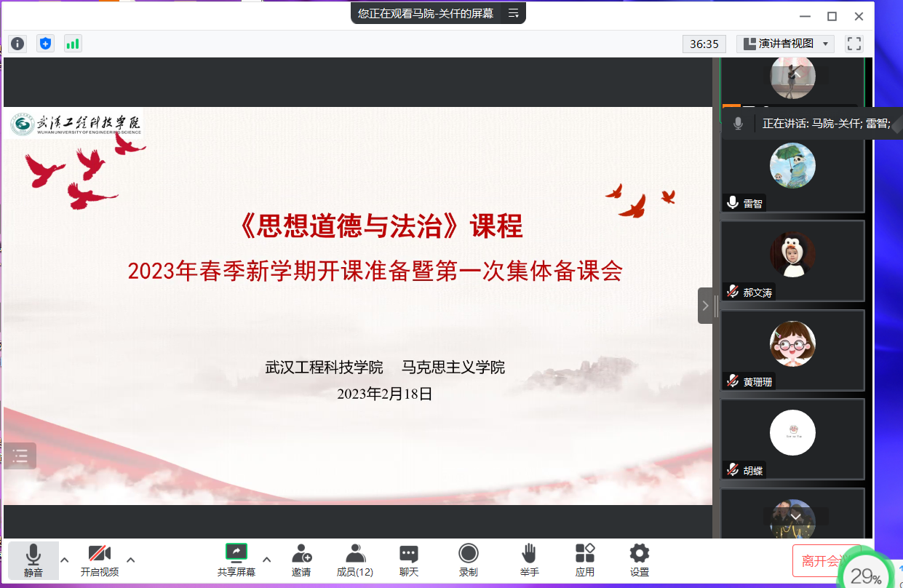Collapse the participant video side panel
Screen dimensions: 903x588
705,306
